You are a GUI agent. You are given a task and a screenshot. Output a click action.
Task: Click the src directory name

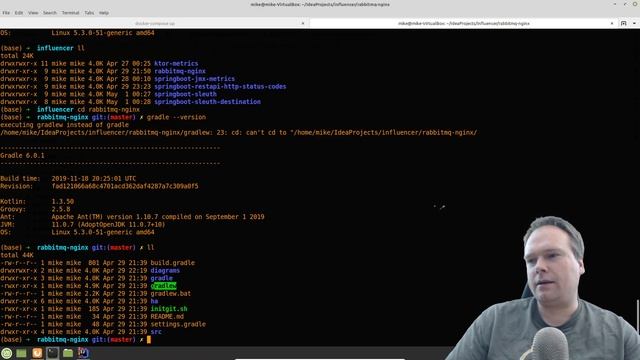[x=156, y=332]
